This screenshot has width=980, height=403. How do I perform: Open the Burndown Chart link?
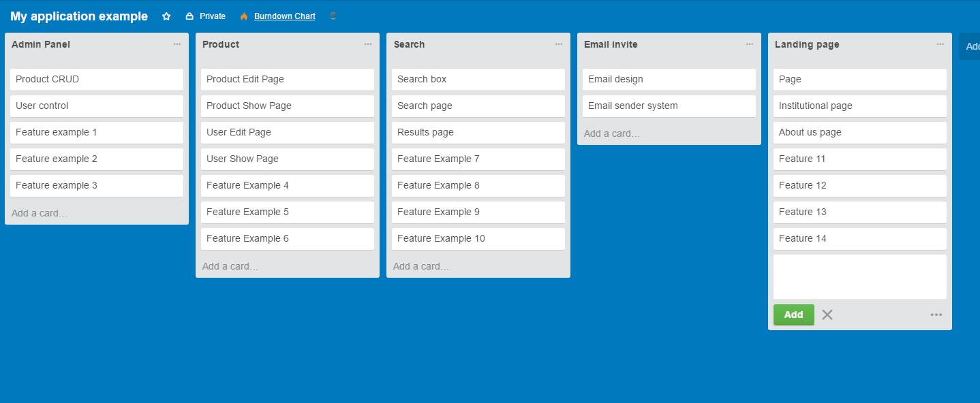pos(285,16)
